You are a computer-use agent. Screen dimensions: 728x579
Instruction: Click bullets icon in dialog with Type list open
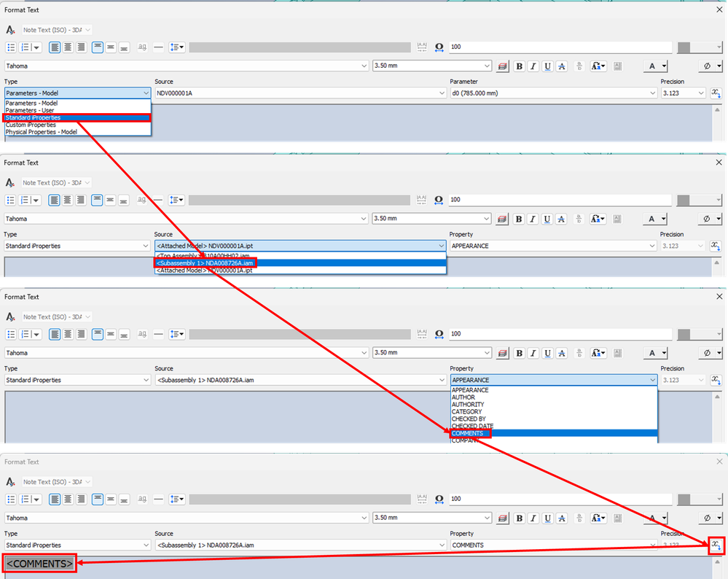[x=11, y=47]
